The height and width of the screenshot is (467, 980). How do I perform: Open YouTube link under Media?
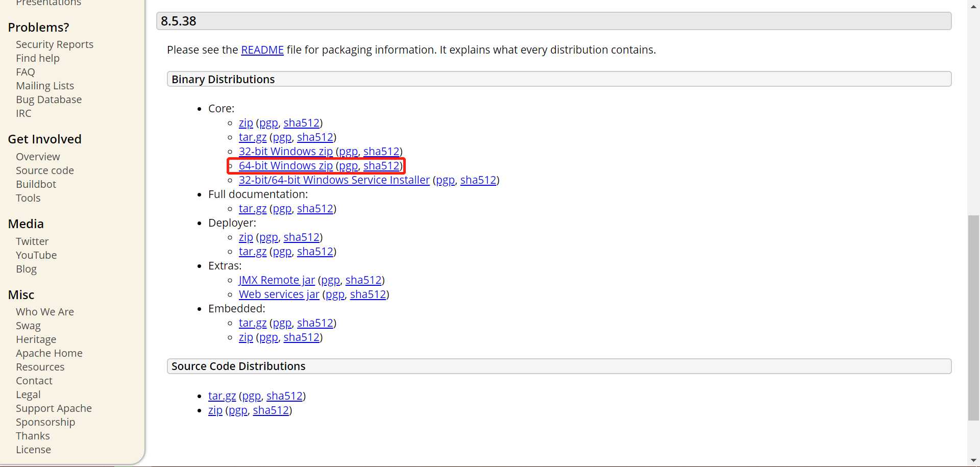(x=36, y=255)
